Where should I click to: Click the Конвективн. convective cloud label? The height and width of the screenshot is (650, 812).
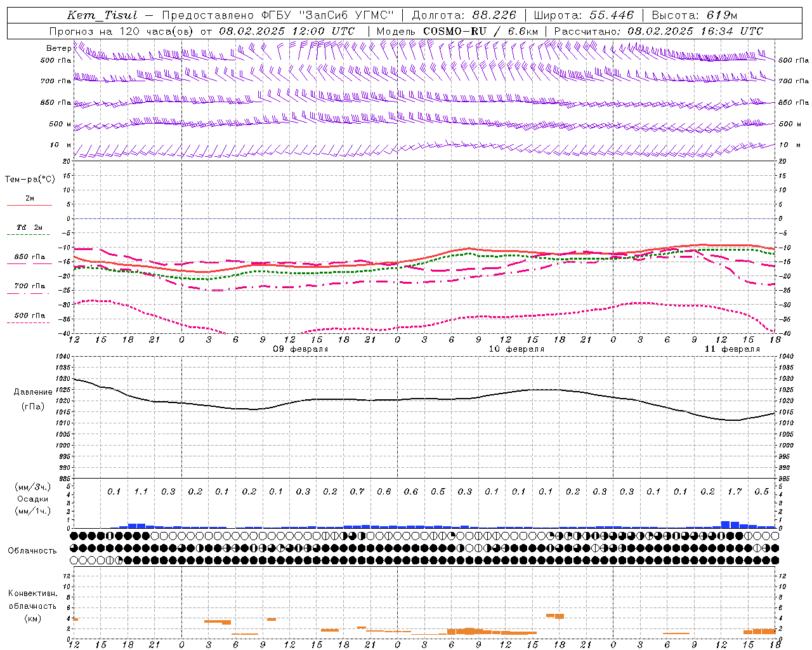point(32,594)
